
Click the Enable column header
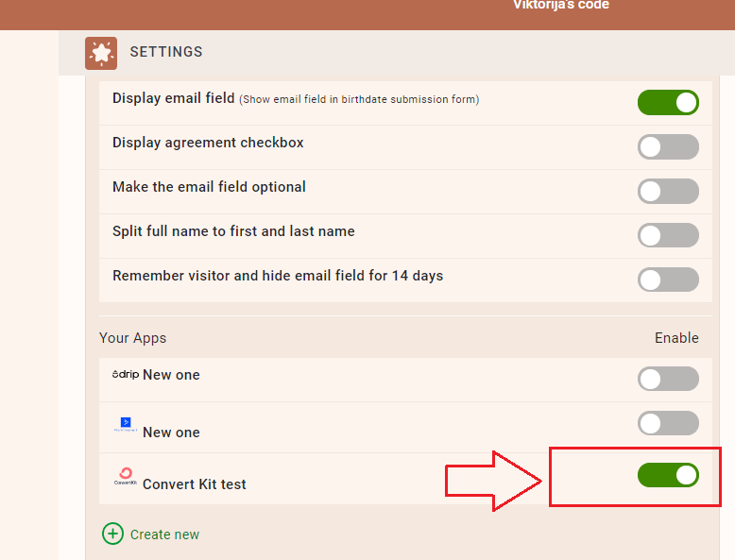676,338
